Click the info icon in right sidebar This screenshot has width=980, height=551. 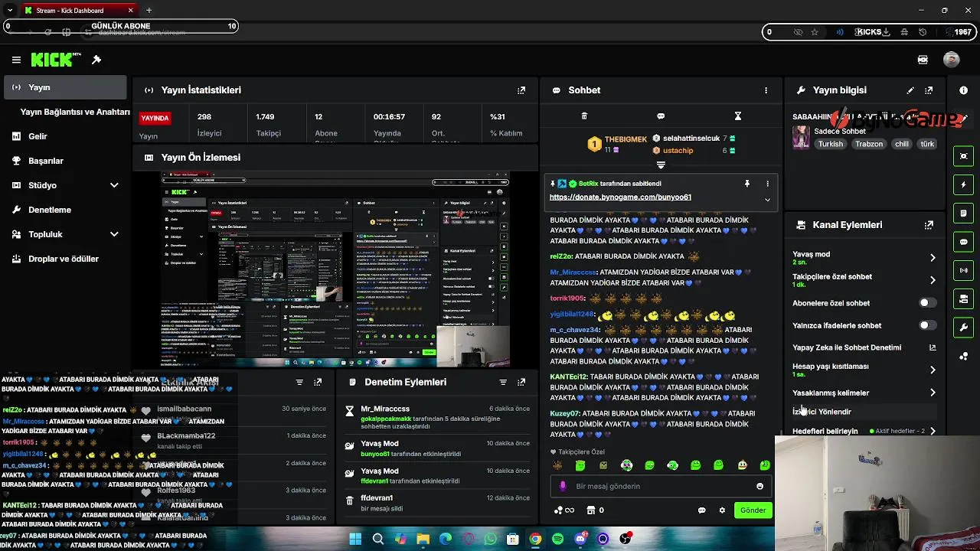click(x=963, y=90)
